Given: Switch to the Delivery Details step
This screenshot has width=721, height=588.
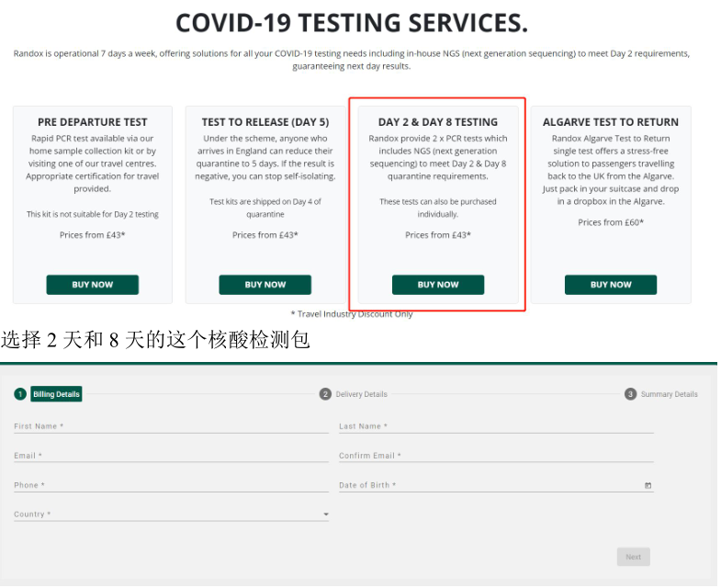Looking at the screenshot, I should click(x=361, y=394).
